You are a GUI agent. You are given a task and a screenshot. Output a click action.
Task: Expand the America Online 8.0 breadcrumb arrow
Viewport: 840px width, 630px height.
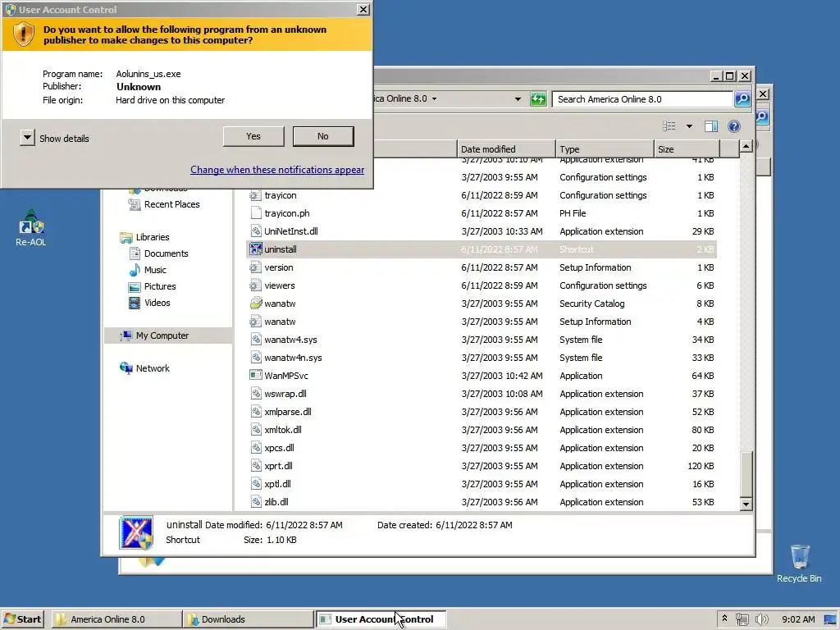434,98
